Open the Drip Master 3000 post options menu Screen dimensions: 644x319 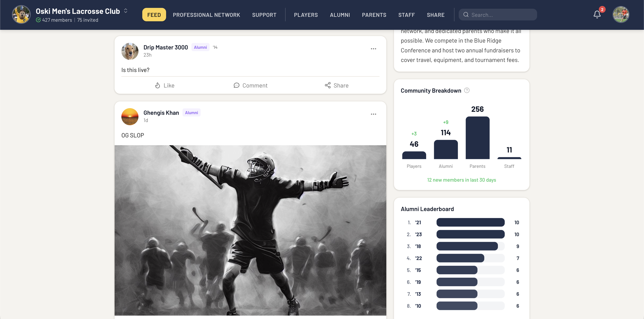pos(373,49)
